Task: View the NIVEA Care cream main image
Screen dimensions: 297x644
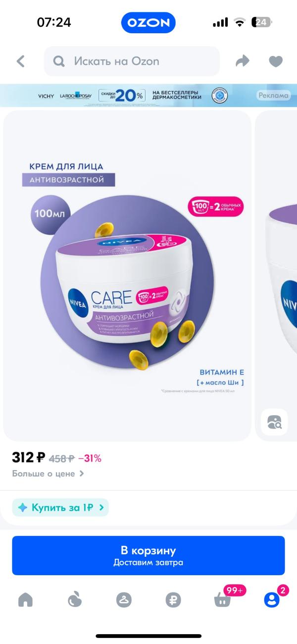Action: (x=127, y=275)
